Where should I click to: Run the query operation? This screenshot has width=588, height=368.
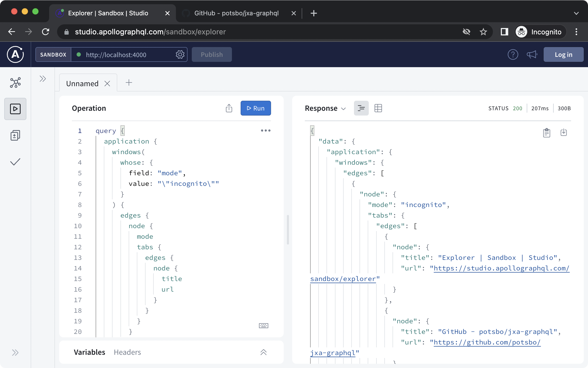coord(255,108)
